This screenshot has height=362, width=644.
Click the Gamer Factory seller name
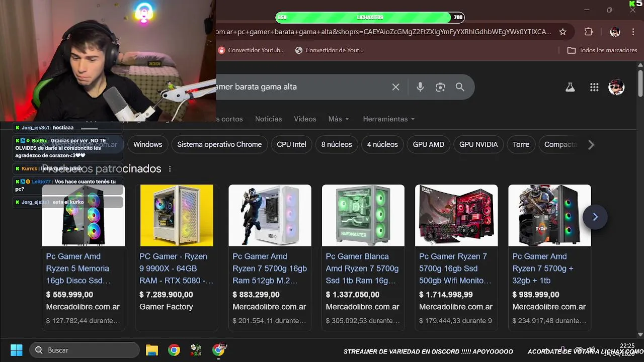coord(166,307)
